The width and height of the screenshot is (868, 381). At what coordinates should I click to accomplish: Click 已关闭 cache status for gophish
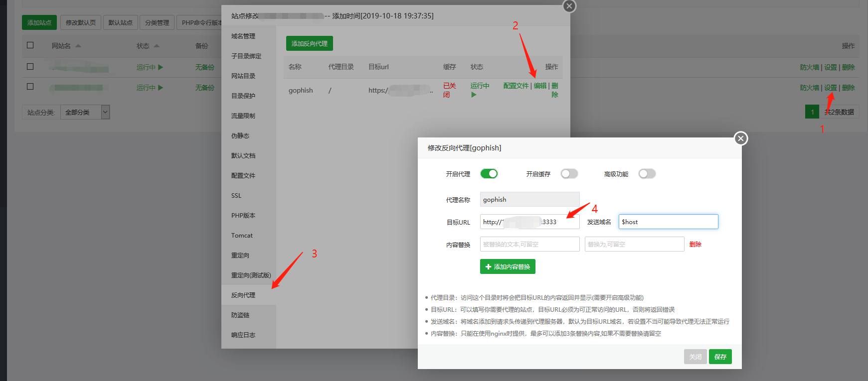click(449, 90)
